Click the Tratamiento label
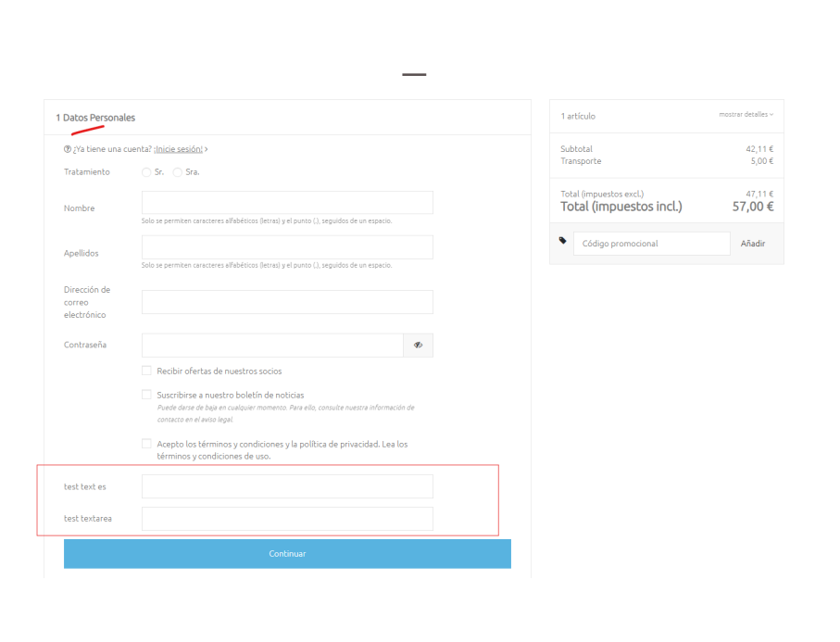Screen dimensions: 840x642 [87, 172]
